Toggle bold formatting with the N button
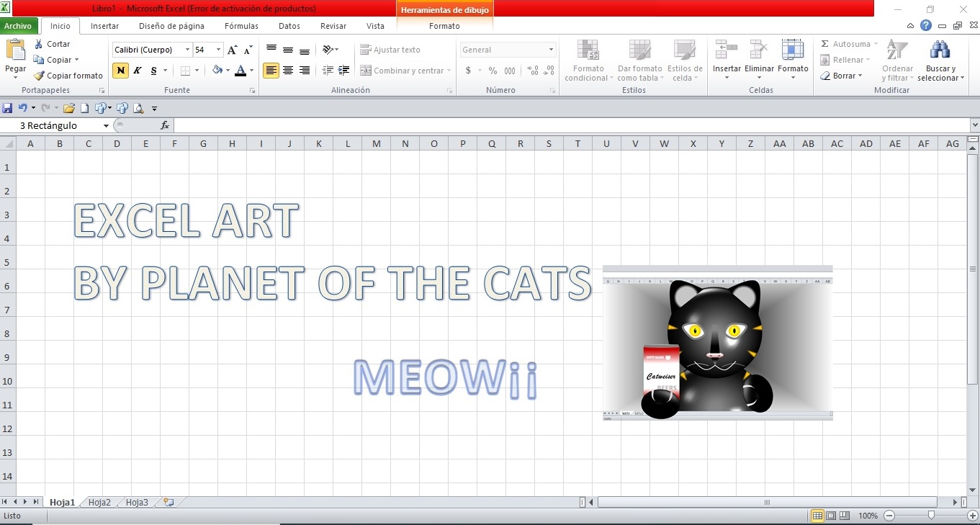 pyautogui.click(x=120, y=71)
